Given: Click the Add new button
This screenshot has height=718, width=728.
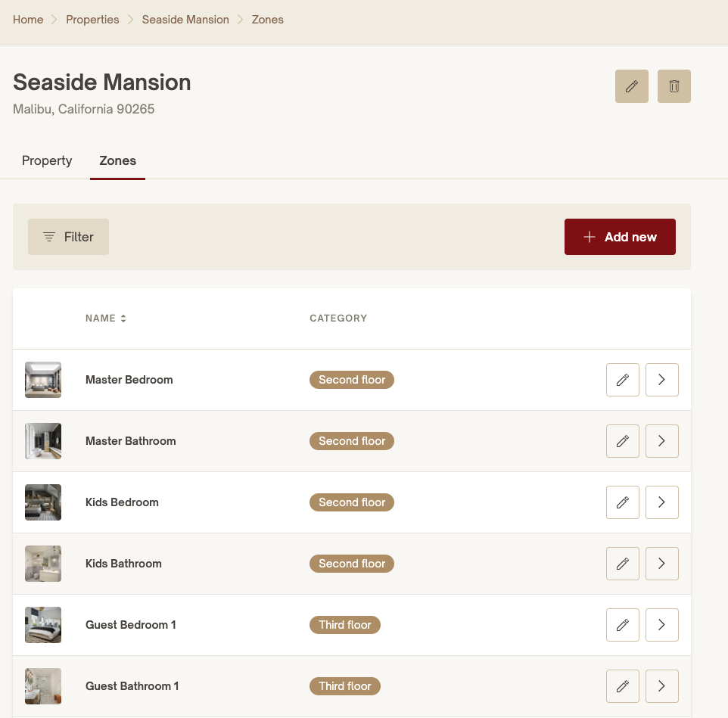Looking at the screenshot, I should [x=619, y=237].
